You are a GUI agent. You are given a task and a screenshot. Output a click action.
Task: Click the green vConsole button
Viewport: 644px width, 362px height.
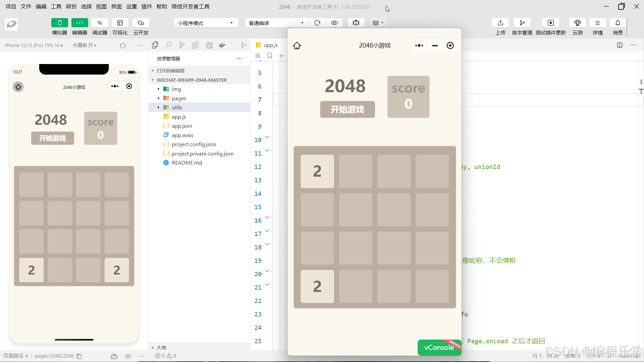(x=439, y=348)
